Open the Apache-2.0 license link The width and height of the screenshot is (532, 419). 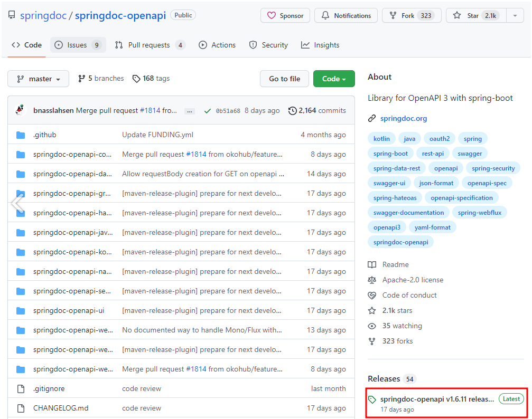pos(413,280)
